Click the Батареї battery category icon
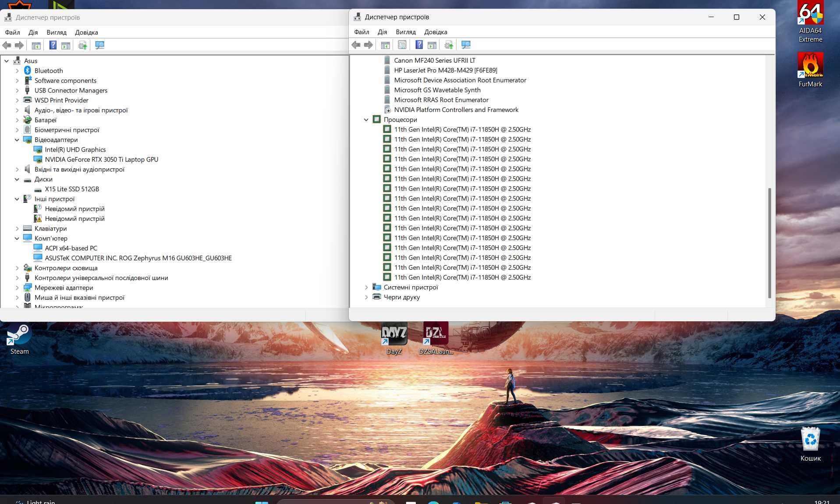 [x=28, y=120]
